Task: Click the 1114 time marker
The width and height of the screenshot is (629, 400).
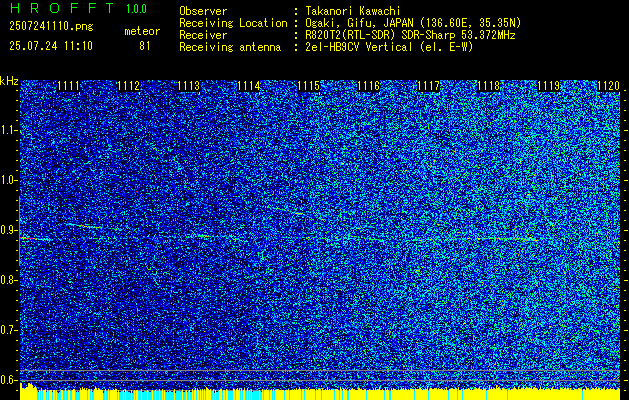Action: click(x=249, y=86)
